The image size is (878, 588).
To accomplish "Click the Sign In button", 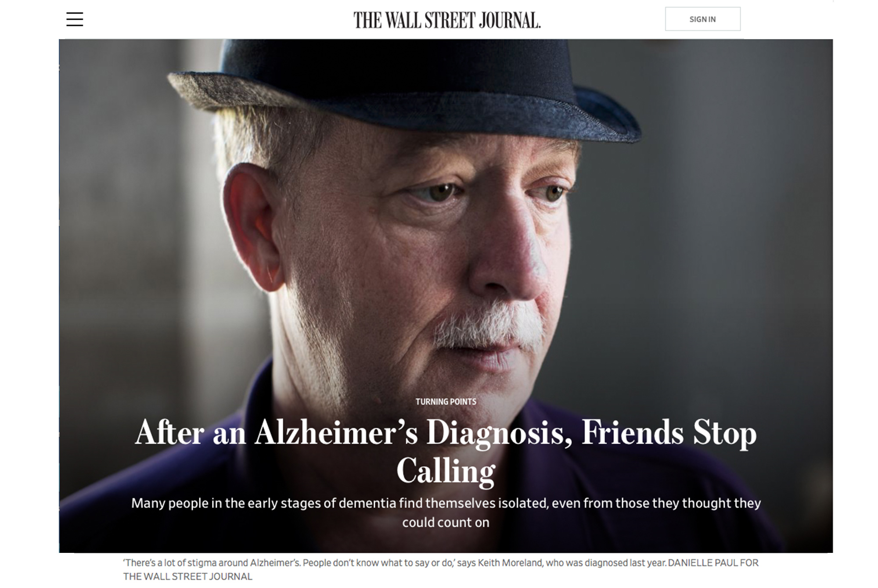I will (x=702, y=19).
